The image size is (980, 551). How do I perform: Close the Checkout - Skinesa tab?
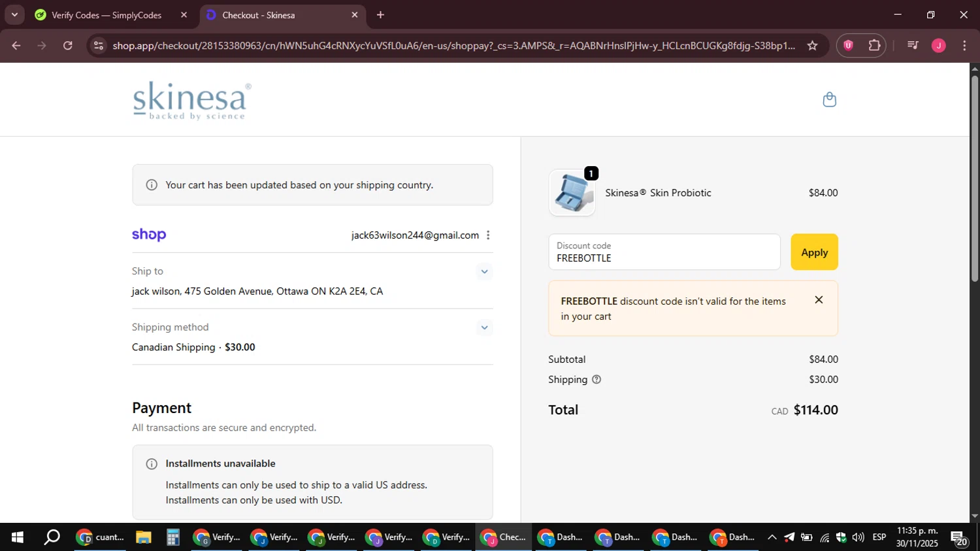click(x=355, y=15)
